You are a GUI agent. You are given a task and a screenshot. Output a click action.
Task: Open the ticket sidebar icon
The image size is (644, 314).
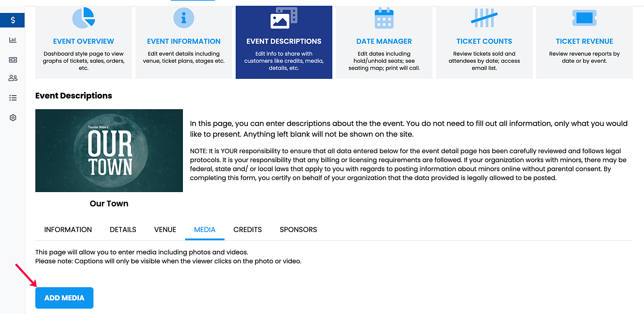coord(13,60)
